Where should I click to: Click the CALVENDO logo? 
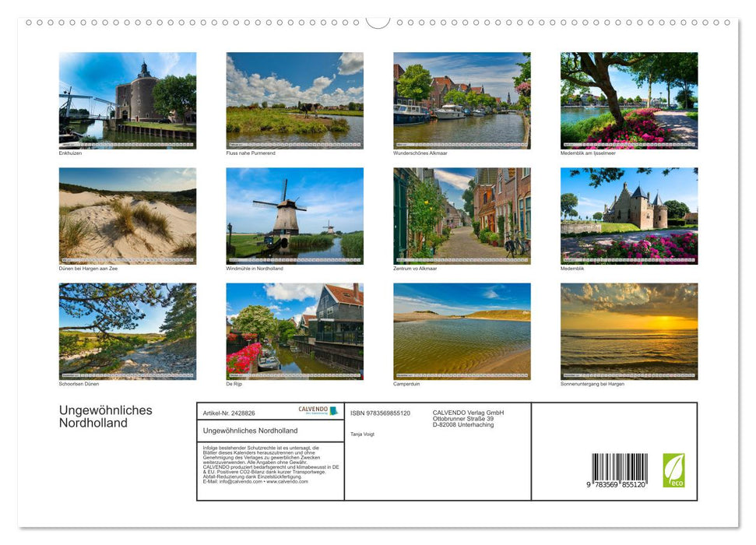(x=318, y=410)
